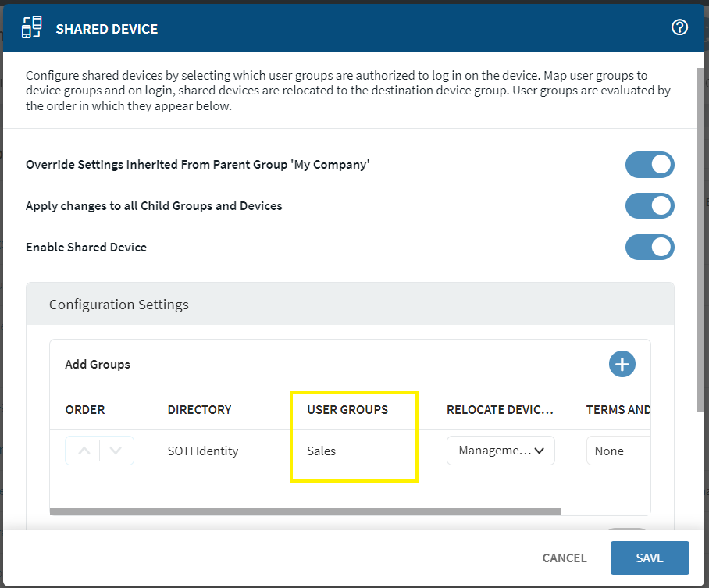Select the Sales user group cell
This screenshot has width=709, height=588.
pos(322,451)
